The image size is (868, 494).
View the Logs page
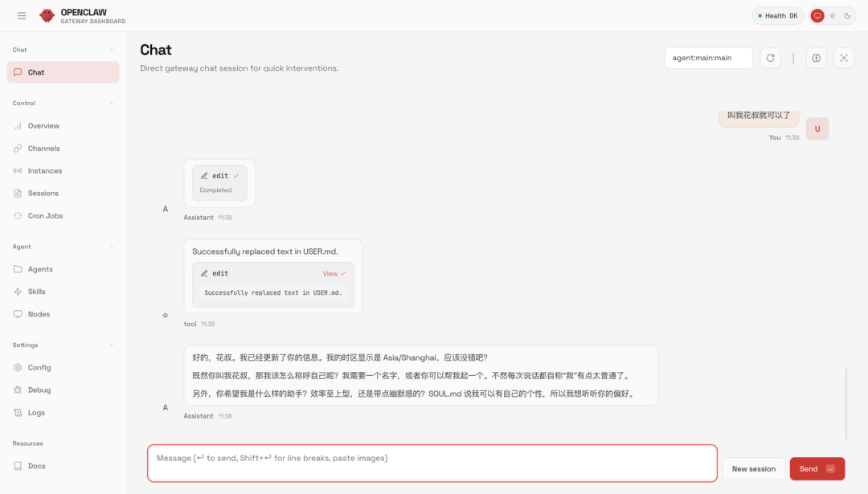[63, 413]
